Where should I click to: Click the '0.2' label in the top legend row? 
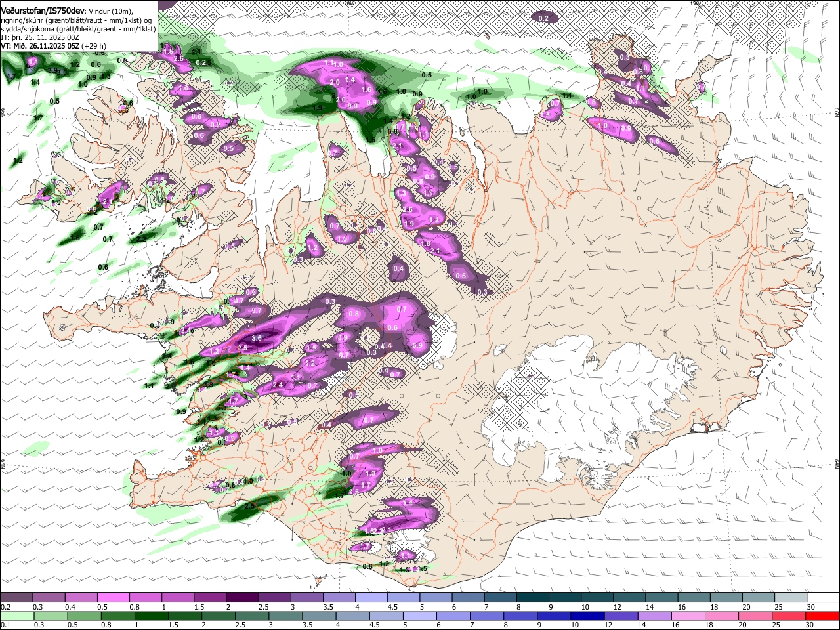pyautogui.click(x=5, y=607)
